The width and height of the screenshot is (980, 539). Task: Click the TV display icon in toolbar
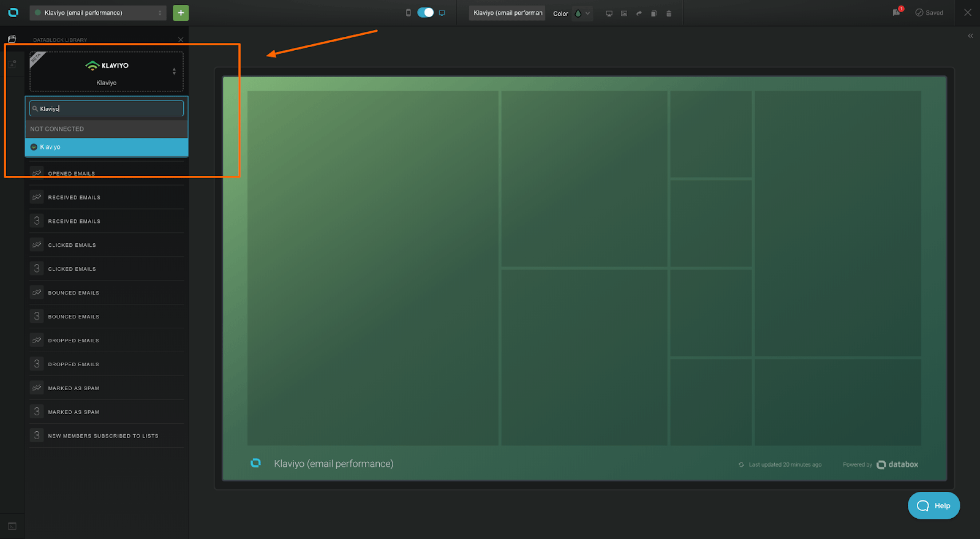point(609,13)
